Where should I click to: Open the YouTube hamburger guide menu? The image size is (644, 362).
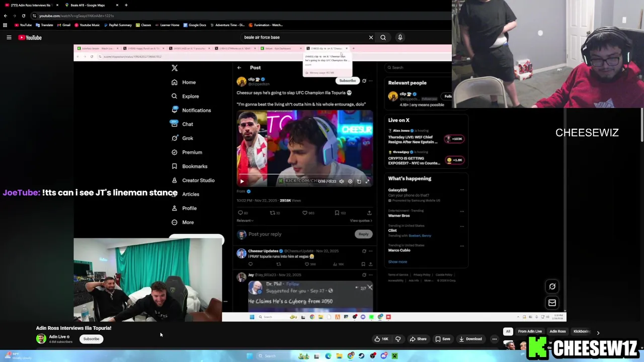tap(9, 37)
